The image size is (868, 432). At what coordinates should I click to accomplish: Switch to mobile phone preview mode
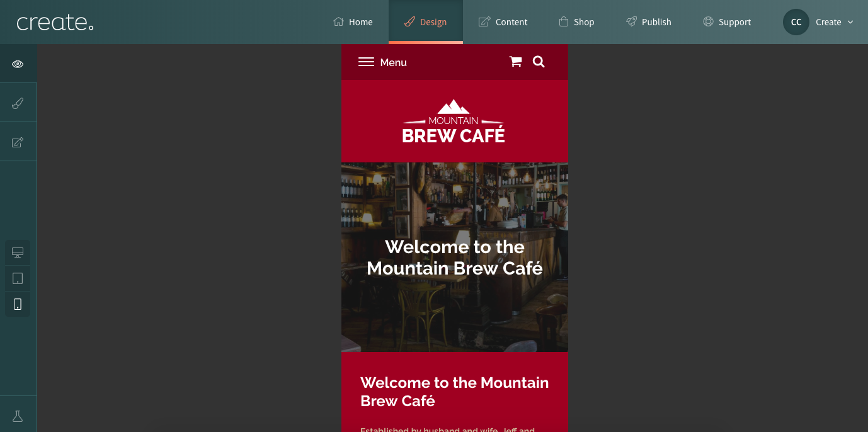(18, 304)
